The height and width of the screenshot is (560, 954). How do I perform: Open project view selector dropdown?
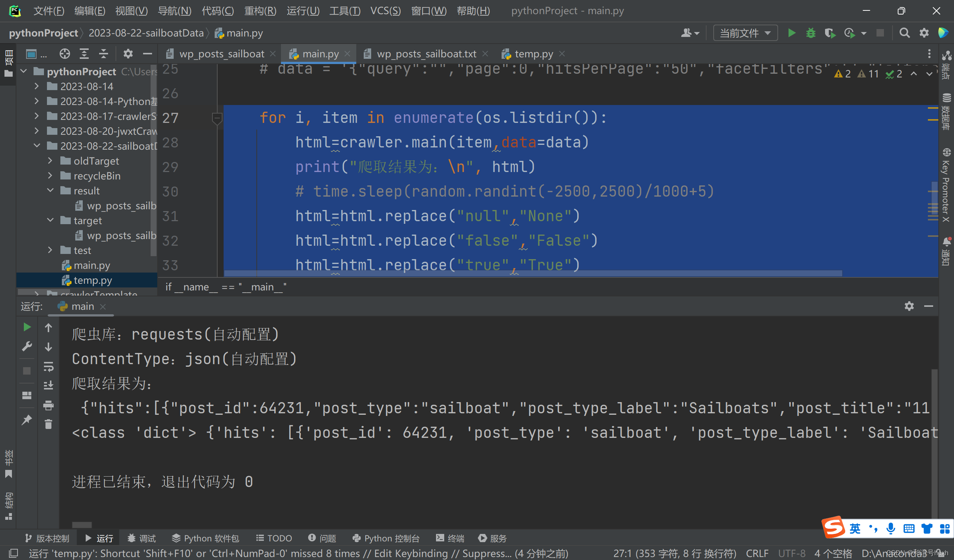[37, 54]
